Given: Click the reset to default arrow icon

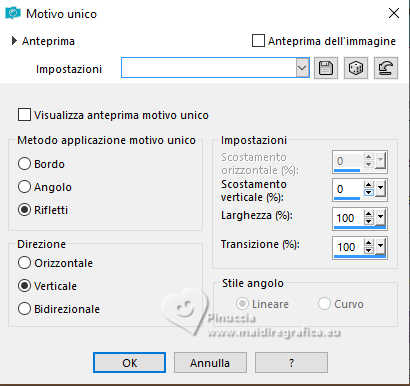Looking at the screenshot, I should coord(386,68).
